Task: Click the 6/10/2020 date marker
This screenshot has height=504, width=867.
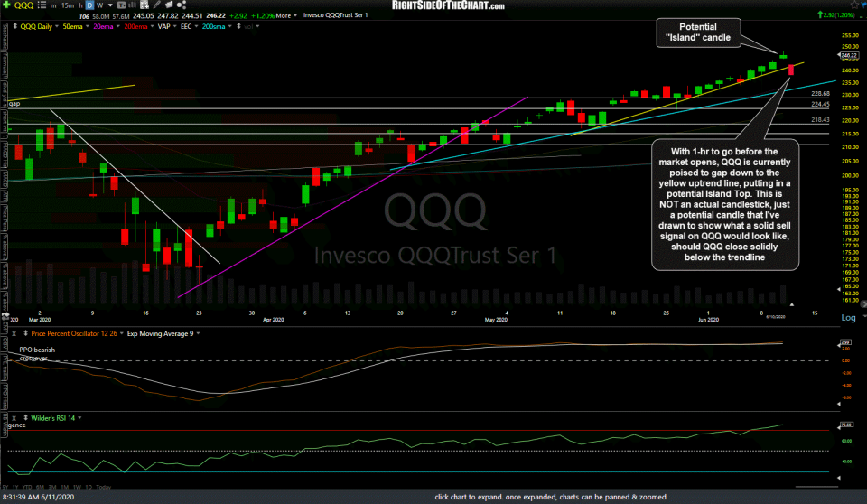Action: pyautogui.click(x=775, y=317)
